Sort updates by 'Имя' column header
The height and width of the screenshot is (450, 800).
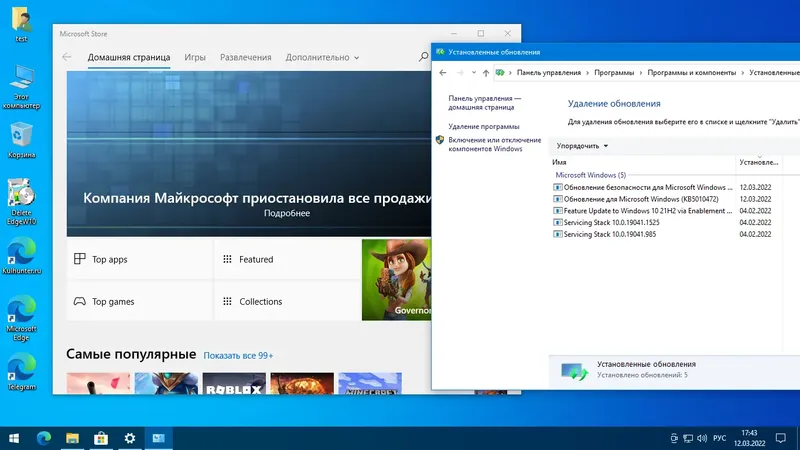click(642, 162)
